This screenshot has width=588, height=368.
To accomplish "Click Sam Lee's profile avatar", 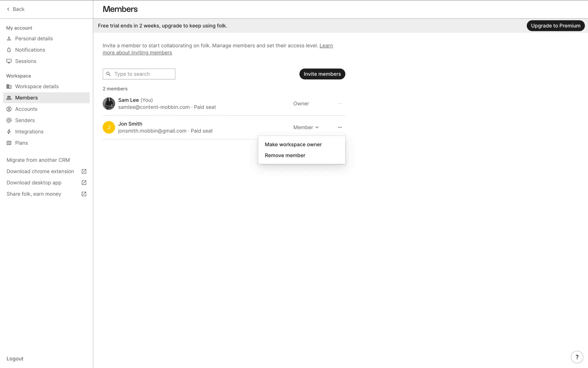I will click(109, 104).
